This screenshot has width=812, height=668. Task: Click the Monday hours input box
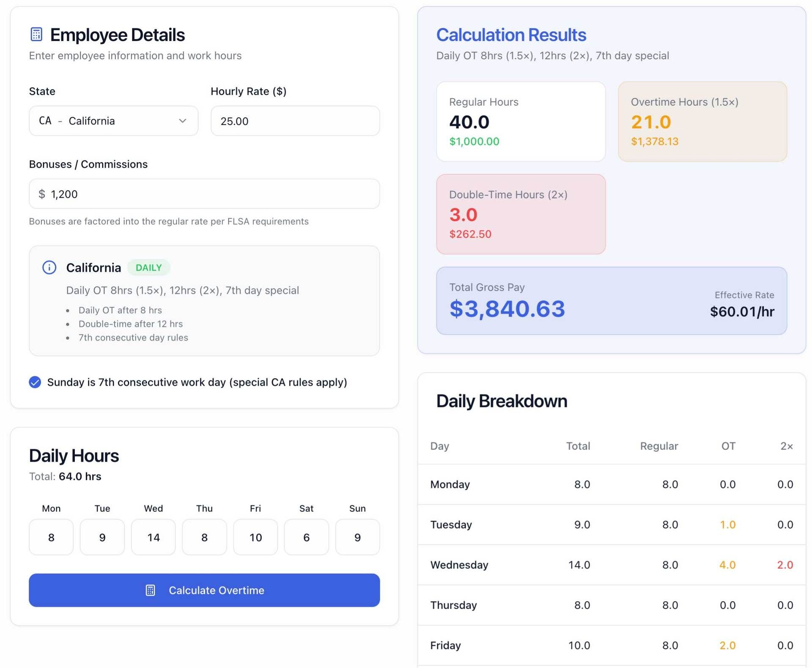pos(51,537)
